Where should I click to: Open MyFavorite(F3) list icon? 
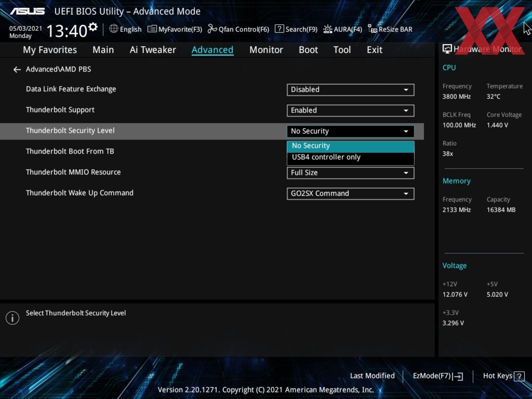point(152,29)
